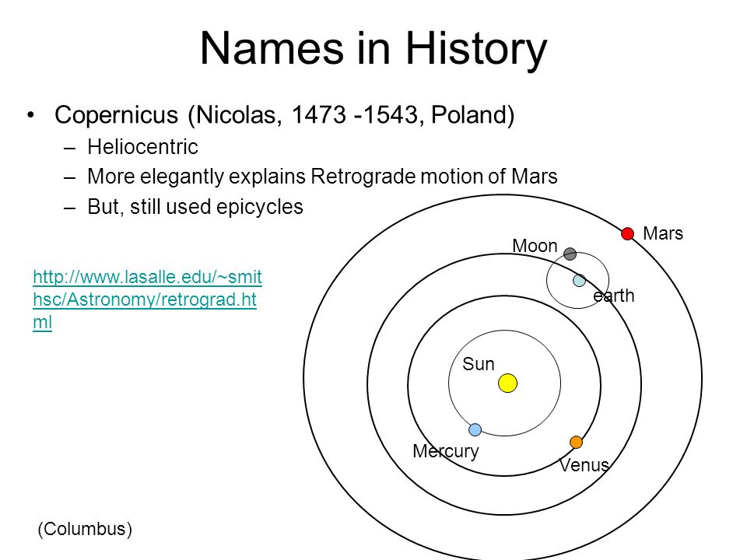Select the red Mars dot
The height and width of the screenshot is (560, 747).
pyautogui.click(x=627, y=234)
